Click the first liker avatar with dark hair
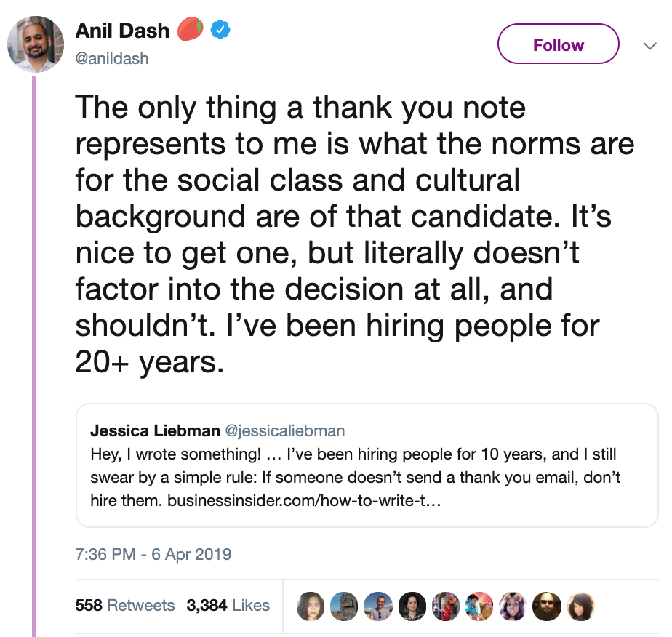The image size is (672, 637). (311, 606)
